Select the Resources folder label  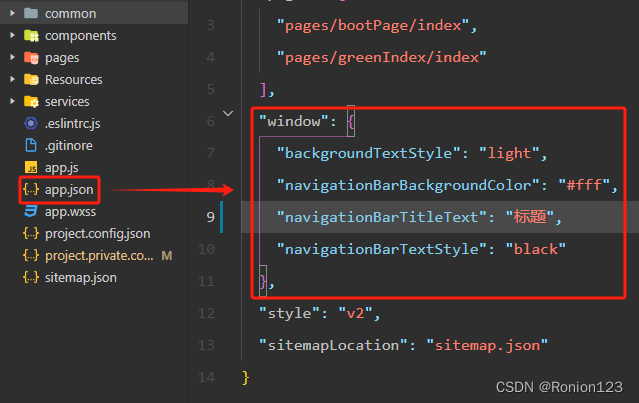(x=74, y=79)
